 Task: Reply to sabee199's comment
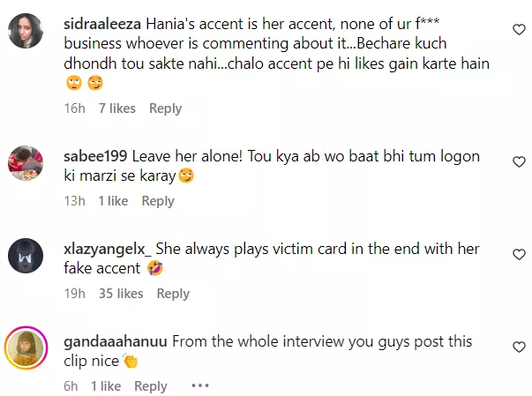point(158,201)
